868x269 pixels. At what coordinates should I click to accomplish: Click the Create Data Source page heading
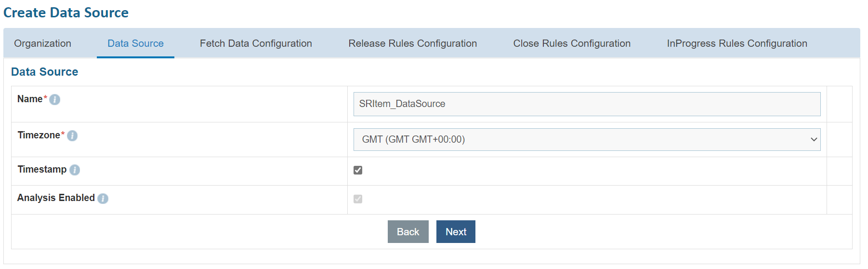(x=66, y=13)
